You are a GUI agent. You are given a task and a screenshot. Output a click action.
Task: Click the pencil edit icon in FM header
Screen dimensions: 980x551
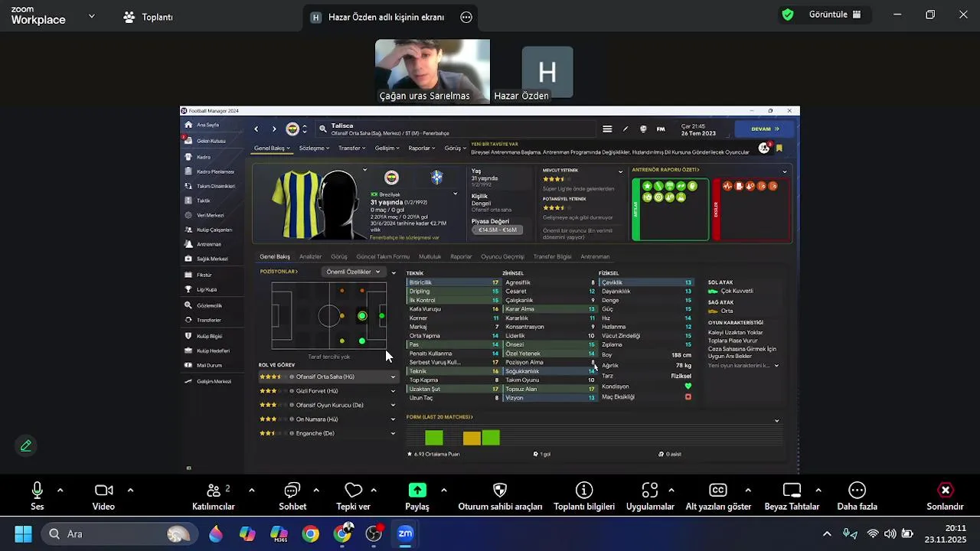[x=626, y=129]
